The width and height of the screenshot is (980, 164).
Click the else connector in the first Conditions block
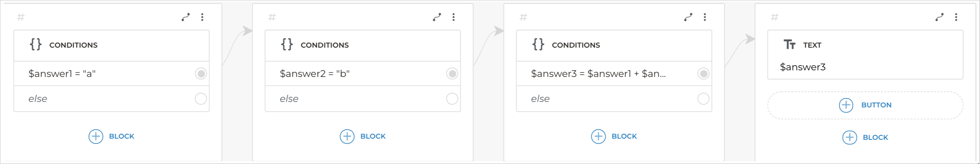(x=201, y=99)
